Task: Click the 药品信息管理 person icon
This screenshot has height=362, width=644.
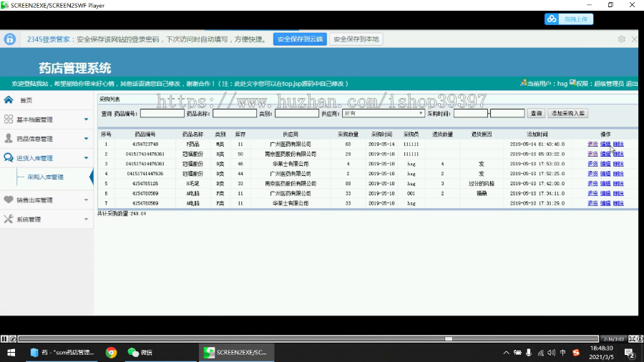Action: (8, 138)
